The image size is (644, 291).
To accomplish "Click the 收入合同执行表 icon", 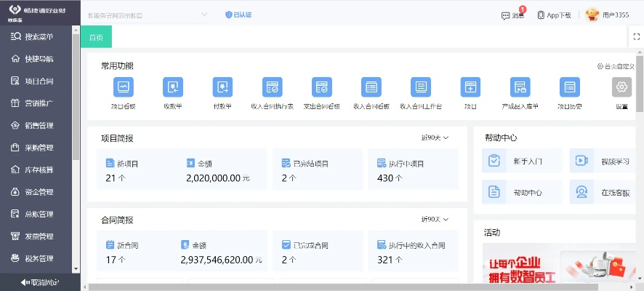I will point(272,88).
